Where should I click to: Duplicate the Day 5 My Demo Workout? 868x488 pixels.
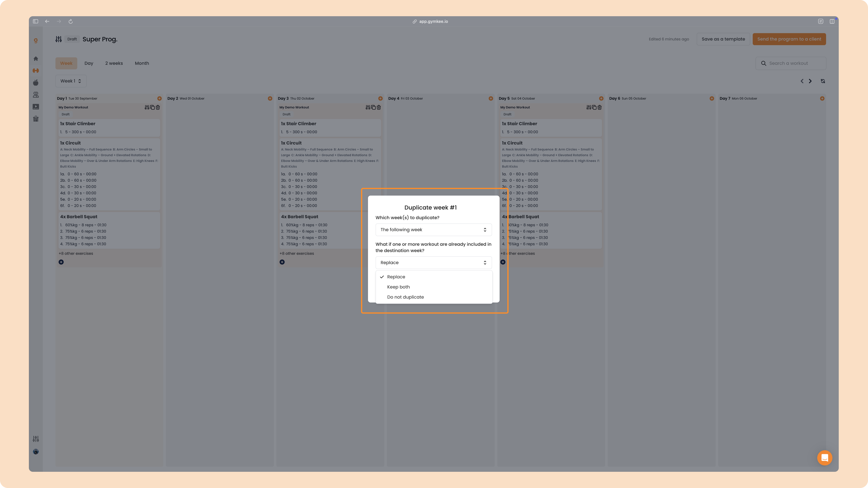coord(594,107)
